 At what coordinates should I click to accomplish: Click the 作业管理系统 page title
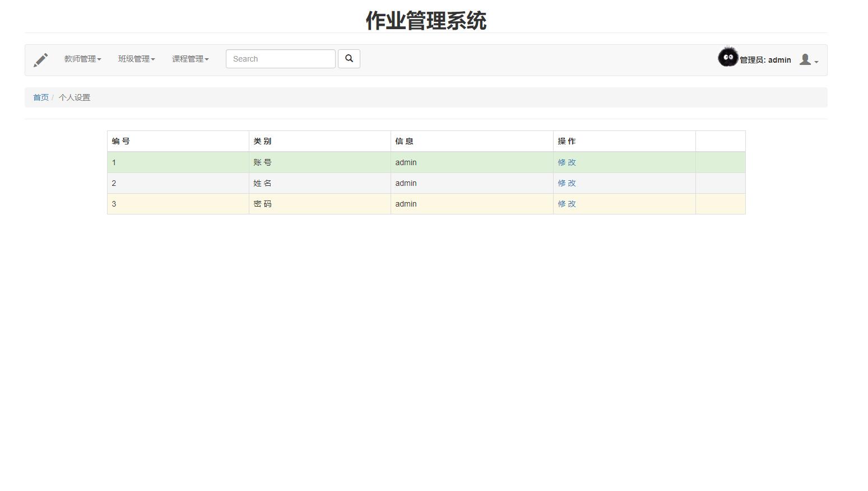tap(425, 21)
